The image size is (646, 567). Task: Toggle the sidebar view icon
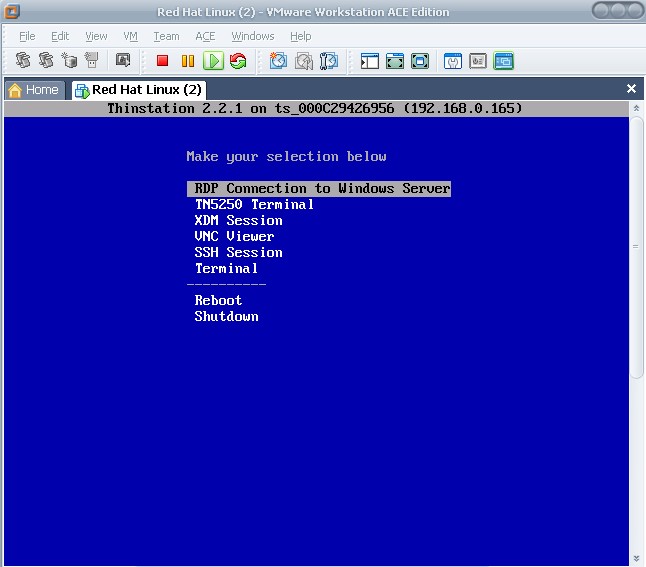click(370, 61)
